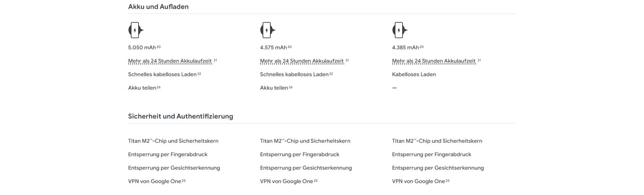Click footnote 22 in the middle column's wireless charging row
Image resolution: width=644 pixels, height=195 pixels.
pos(331,74)
